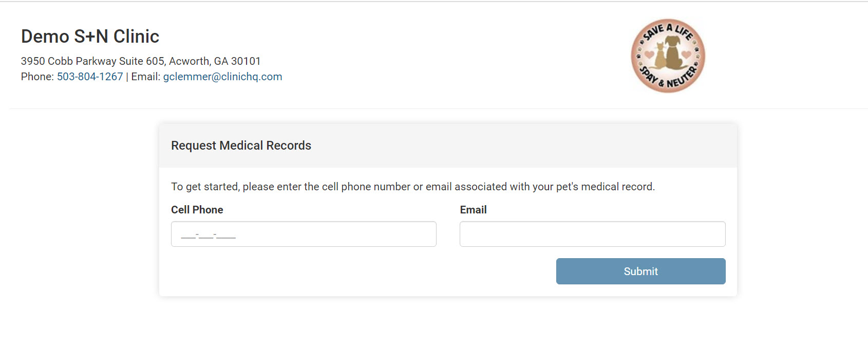Click the 'To get started' instruction text
Image resolution: width=868 pixels, height=343 pixels.
[x=412, y=187]
